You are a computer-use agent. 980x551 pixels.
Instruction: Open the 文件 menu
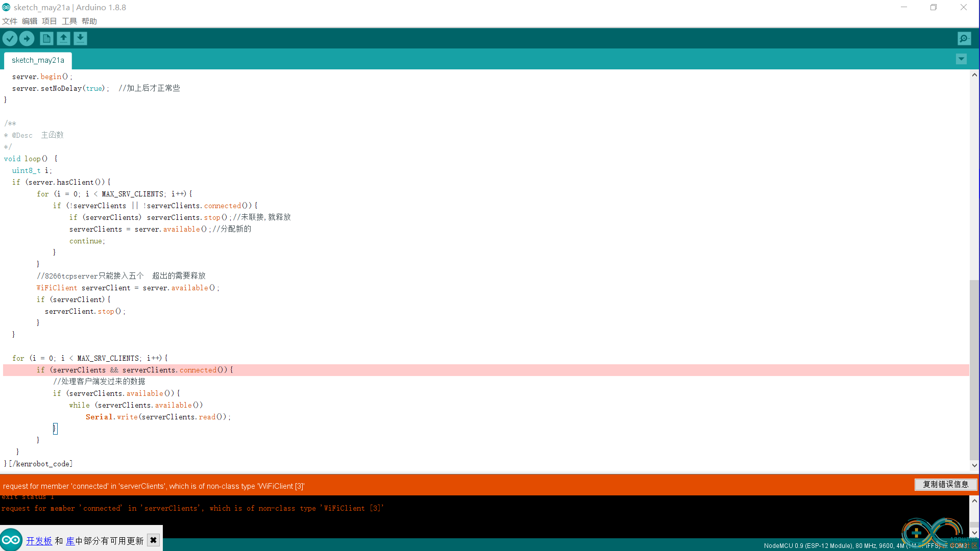[x=10, y=21]
